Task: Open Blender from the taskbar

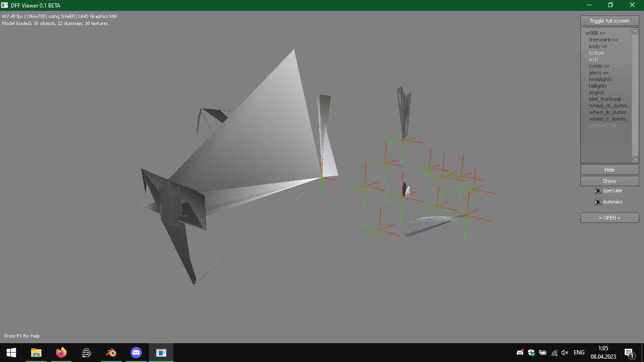Action: click(x=111, y=353)
